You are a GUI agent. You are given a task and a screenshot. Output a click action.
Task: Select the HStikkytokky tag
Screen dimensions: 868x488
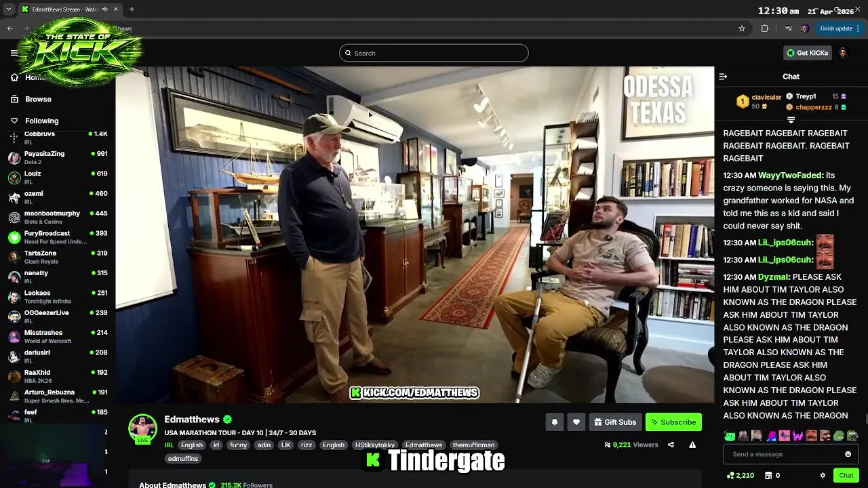(x=375, y=445)
